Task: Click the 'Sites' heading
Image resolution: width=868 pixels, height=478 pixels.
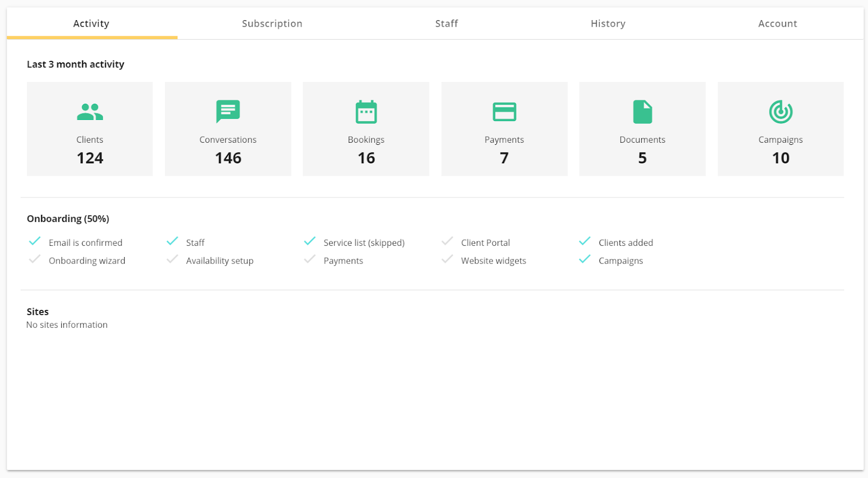Action: [37, 311]
